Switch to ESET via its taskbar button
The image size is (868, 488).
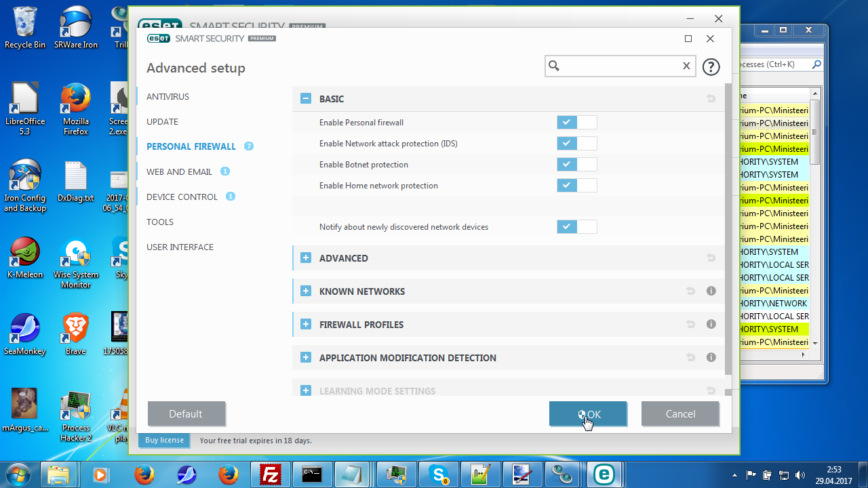[604, 474]
